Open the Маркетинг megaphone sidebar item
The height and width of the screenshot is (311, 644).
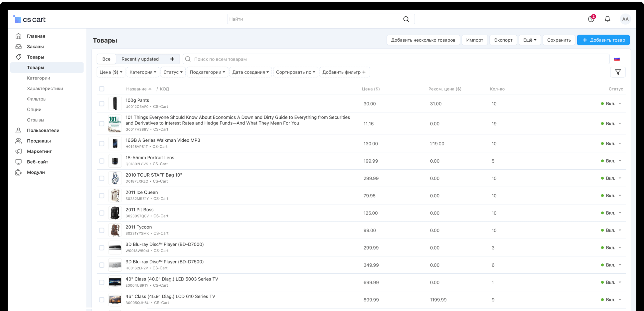coord(39,151)
